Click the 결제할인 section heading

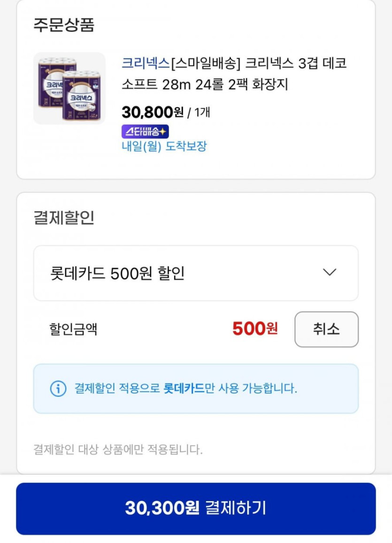(64, 218)
